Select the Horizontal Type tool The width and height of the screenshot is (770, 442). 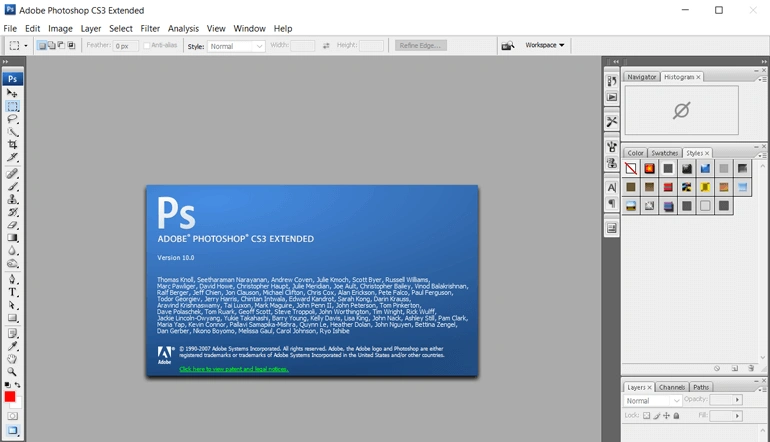[12, 292]
